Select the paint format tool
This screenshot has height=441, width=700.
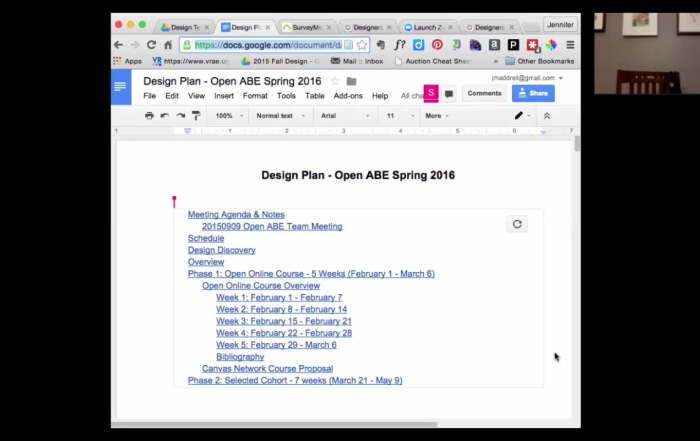196,116
